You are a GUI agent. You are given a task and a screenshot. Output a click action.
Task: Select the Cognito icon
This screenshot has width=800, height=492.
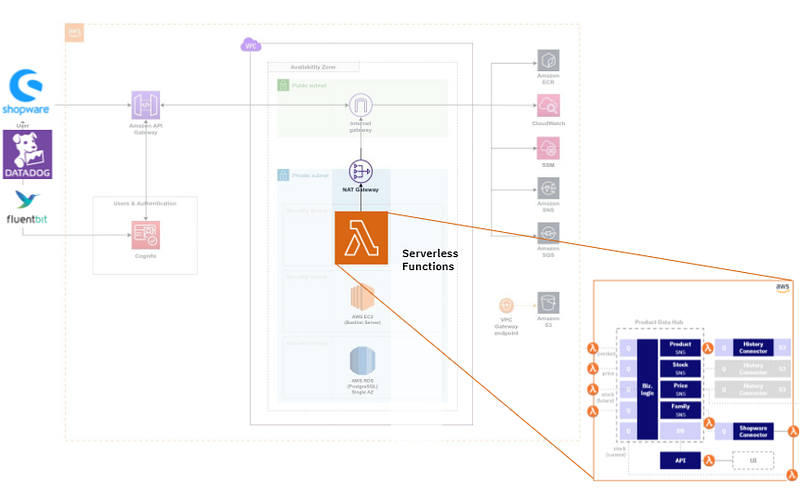tap(146, 235)
